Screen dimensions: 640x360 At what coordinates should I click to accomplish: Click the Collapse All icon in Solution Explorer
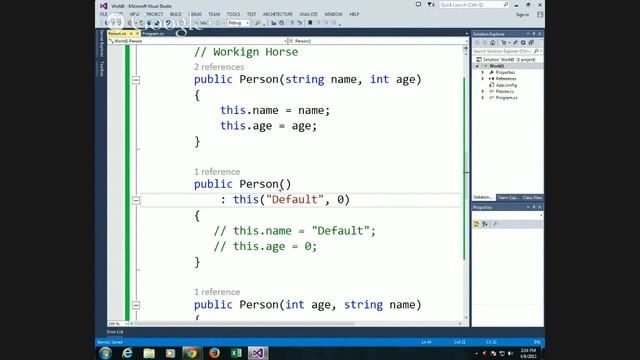(531, 42)
